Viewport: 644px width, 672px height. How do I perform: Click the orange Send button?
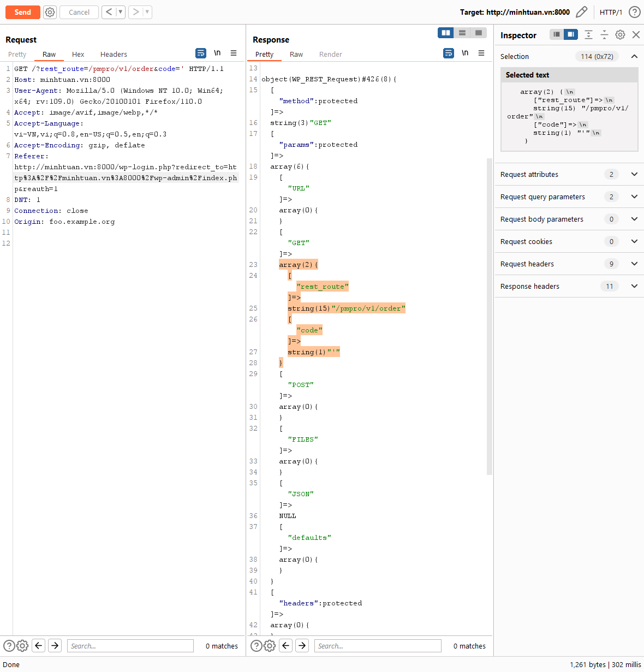(x=22, y=12)
